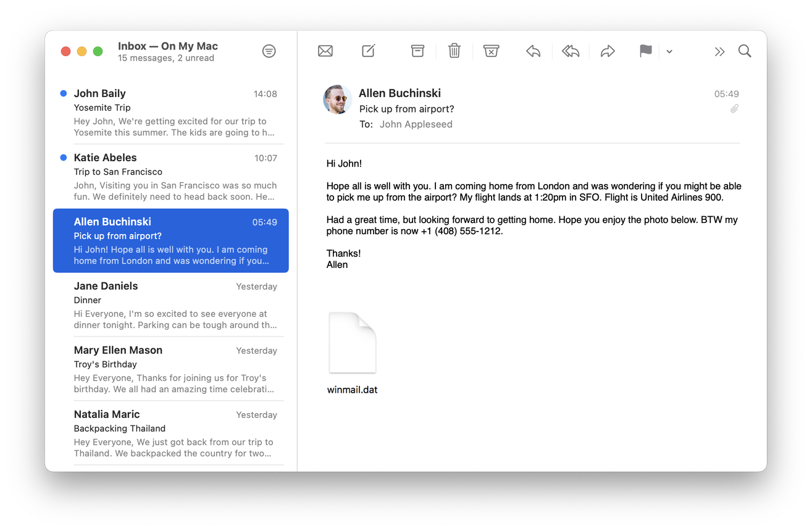Click the Inbox — On My Mac title

pyautogui.click(x=168, y=46)
